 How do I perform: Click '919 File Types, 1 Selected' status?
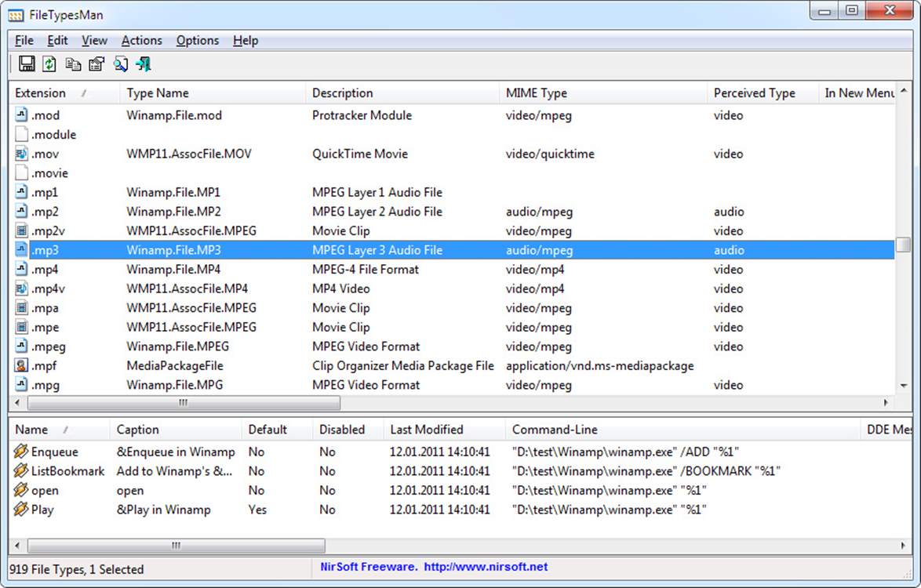pyautogui.click(x=76, y=569)
